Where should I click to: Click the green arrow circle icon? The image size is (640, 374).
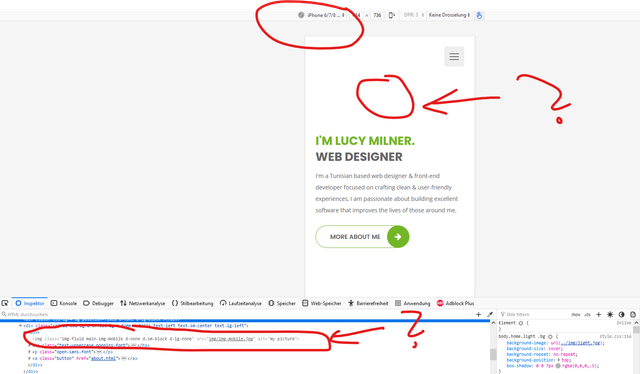(x=398, y=236)
